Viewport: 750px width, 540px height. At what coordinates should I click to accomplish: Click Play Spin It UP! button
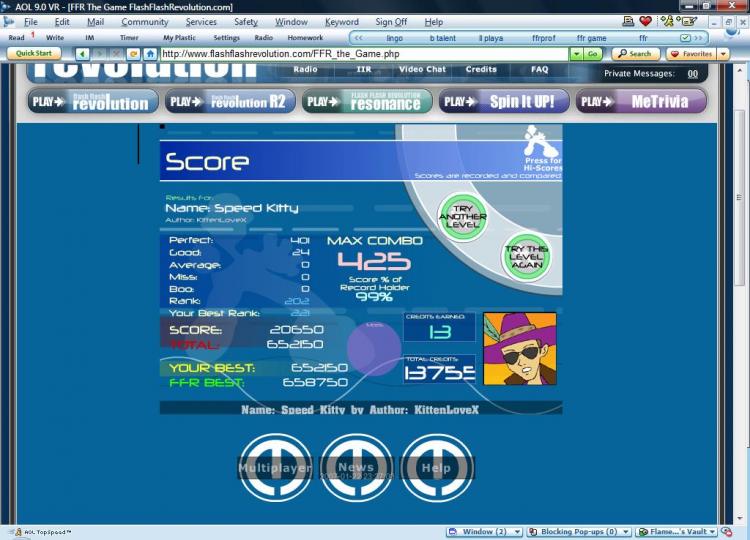pos(504,101)
